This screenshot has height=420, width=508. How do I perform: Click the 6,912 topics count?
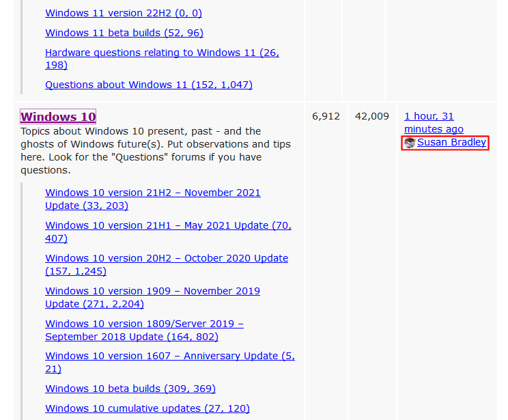pos(326,117)
